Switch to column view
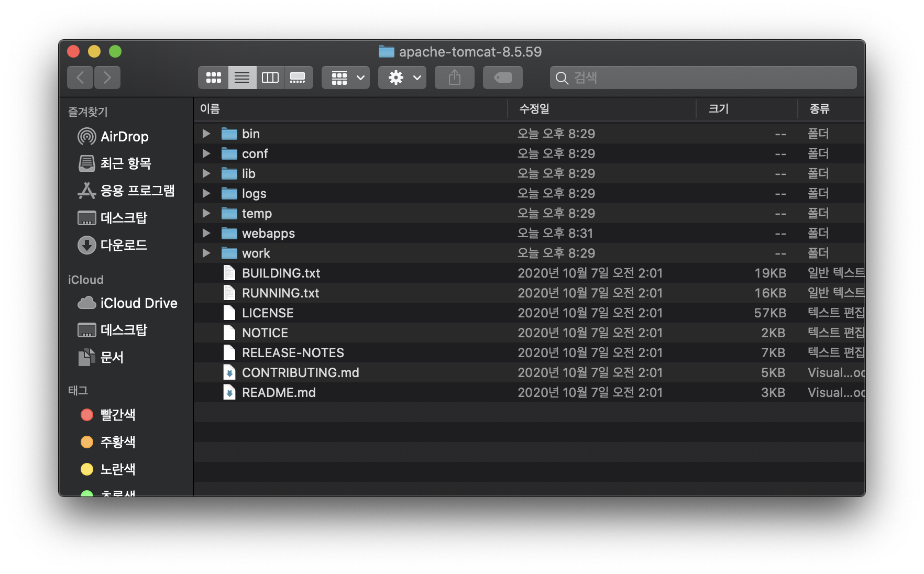 pos(270,78)
